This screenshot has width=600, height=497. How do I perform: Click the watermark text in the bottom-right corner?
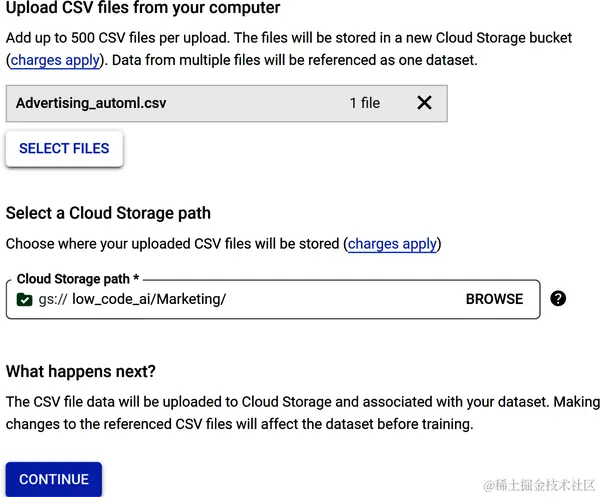click(x=538, y=484)
